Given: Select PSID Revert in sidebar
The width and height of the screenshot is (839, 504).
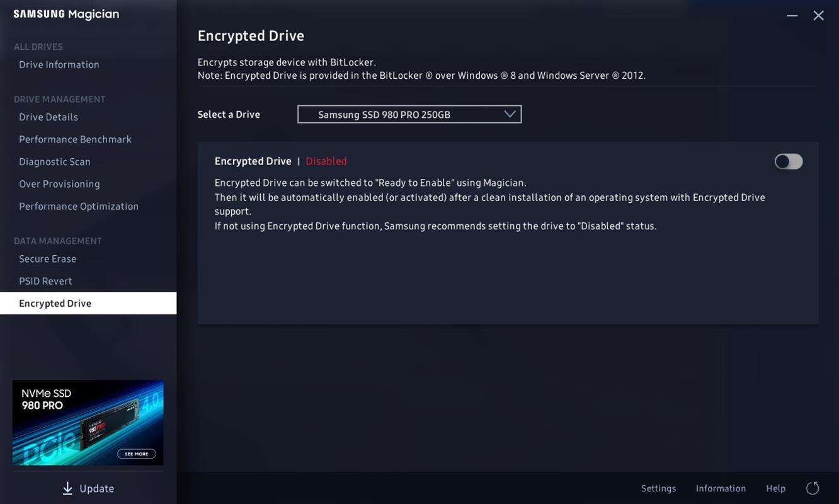Looking at the screenshot, I should click(x=45, y=281).
